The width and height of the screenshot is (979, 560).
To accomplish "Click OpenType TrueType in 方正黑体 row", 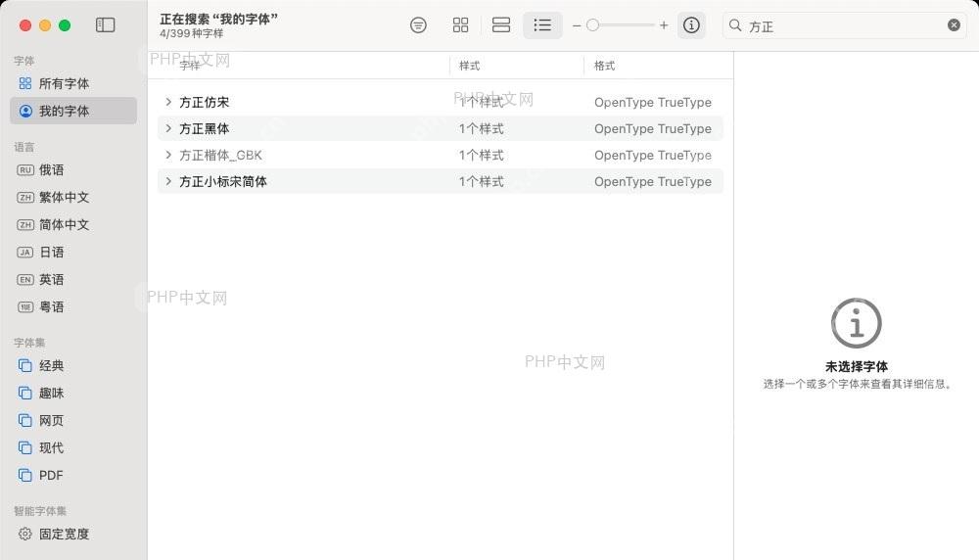I will tap(652, 128).
